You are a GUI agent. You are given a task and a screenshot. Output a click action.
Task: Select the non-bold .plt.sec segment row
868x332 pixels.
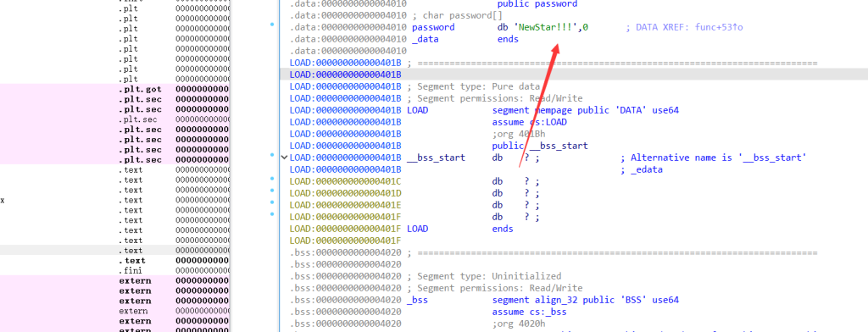[x=114, y=119]
